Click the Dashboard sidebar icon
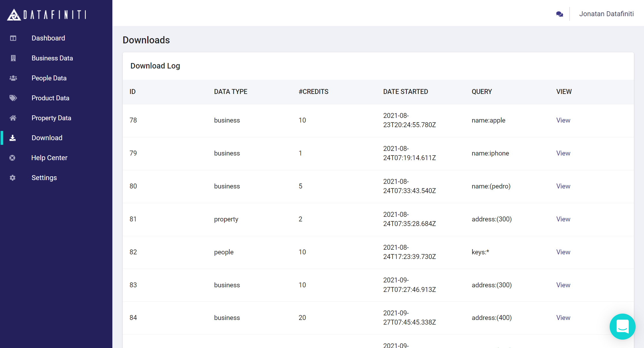644x348 pixels. pos(13,38)
